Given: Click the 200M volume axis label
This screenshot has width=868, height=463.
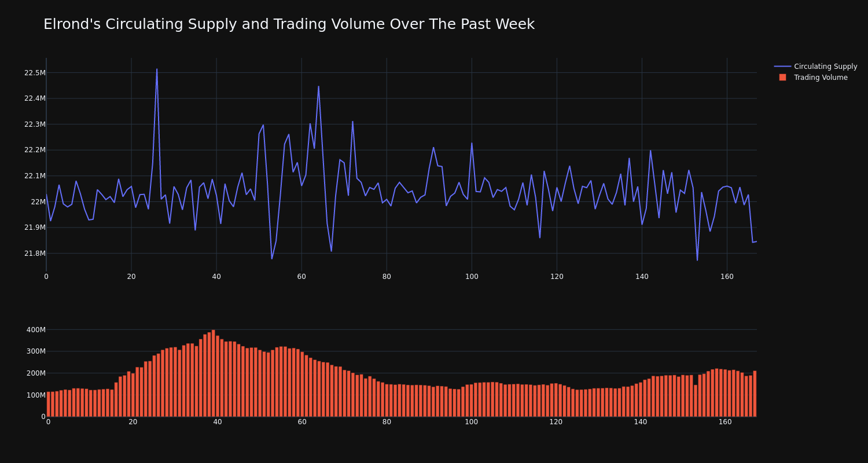Looking at the screenshot, I should click(36, 373).
